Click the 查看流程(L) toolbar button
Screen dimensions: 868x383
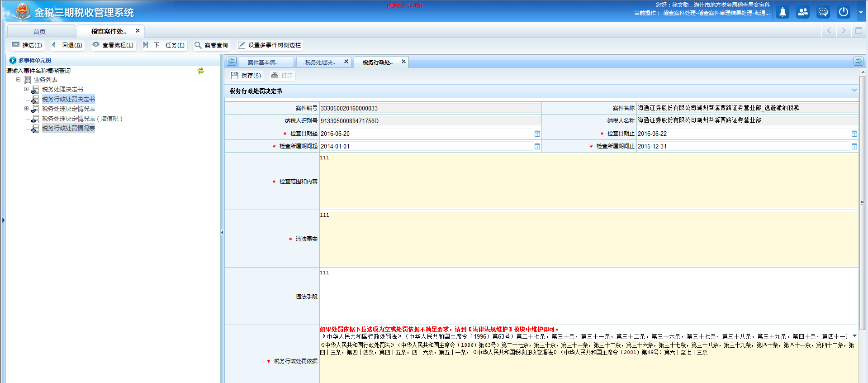[x=113, y=45]
